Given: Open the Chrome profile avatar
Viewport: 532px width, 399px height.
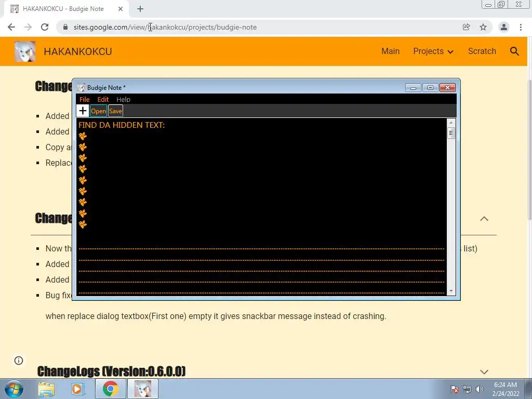Looking at the screenshot, I should point(504,27).
